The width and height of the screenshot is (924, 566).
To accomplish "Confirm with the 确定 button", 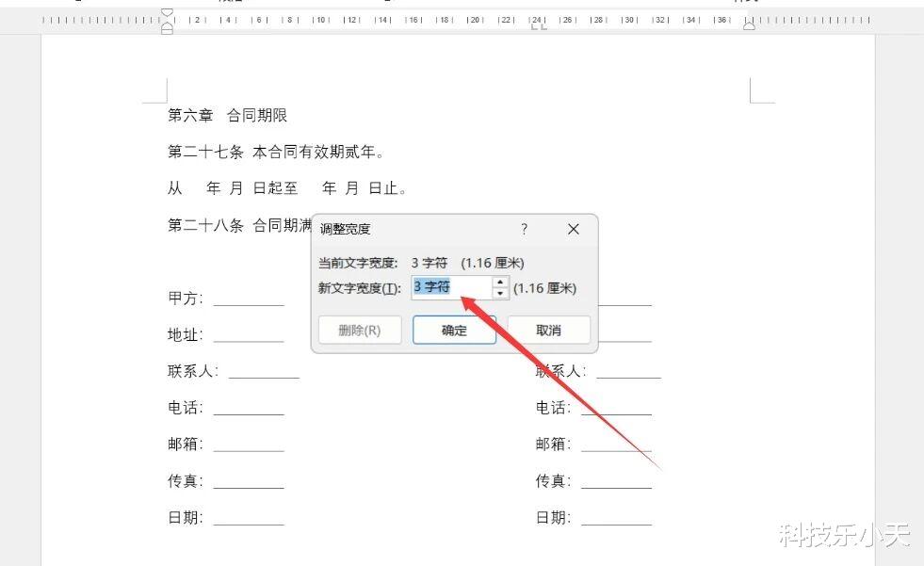I will coord(454,331).
